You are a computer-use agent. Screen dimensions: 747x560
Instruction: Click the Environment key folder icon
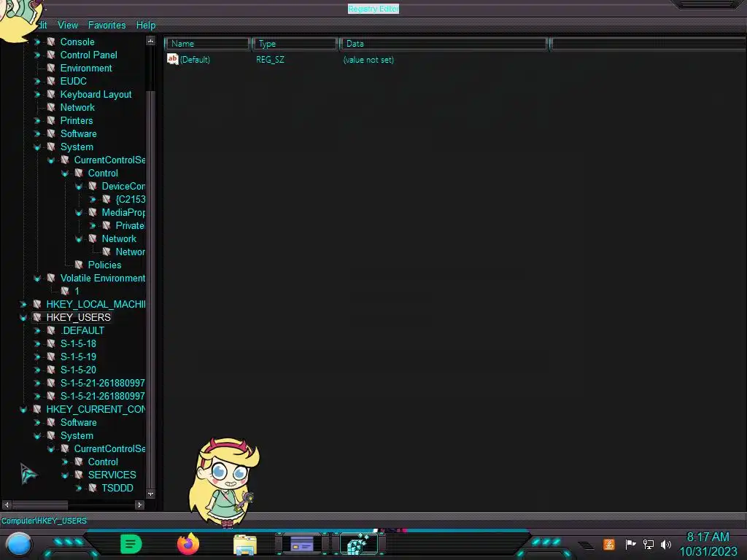pos(51,68)
